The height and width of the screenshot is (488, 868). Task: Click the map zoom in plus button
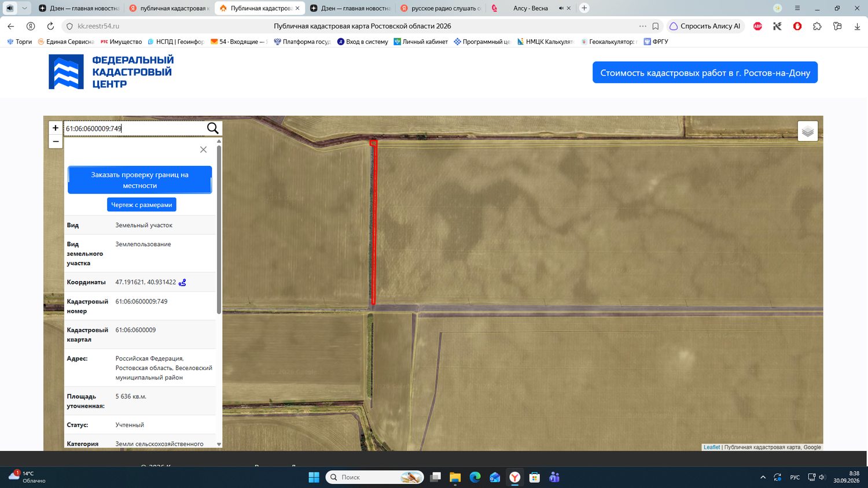click(56, 128)
